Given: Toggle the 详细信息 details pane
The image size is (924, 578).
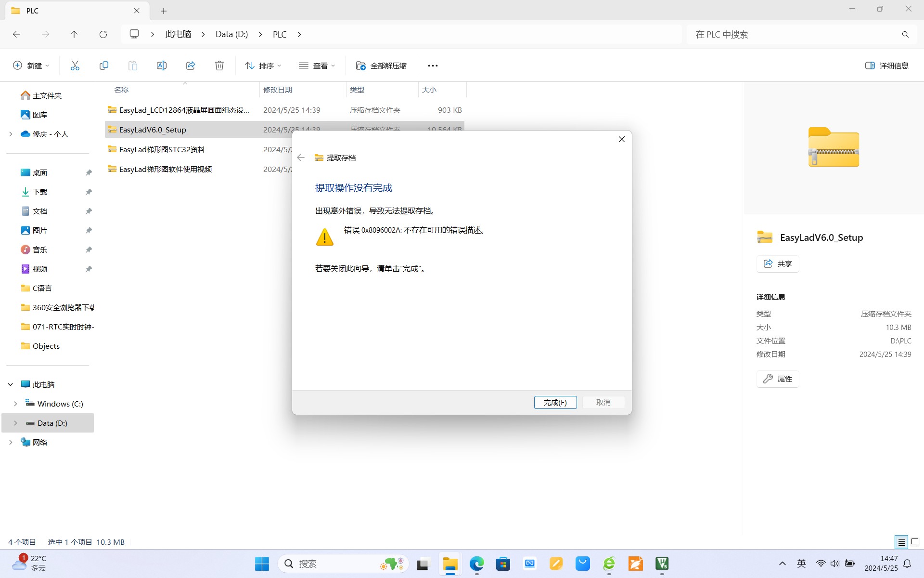Looking at the screenshot, I should click(887, 66).
